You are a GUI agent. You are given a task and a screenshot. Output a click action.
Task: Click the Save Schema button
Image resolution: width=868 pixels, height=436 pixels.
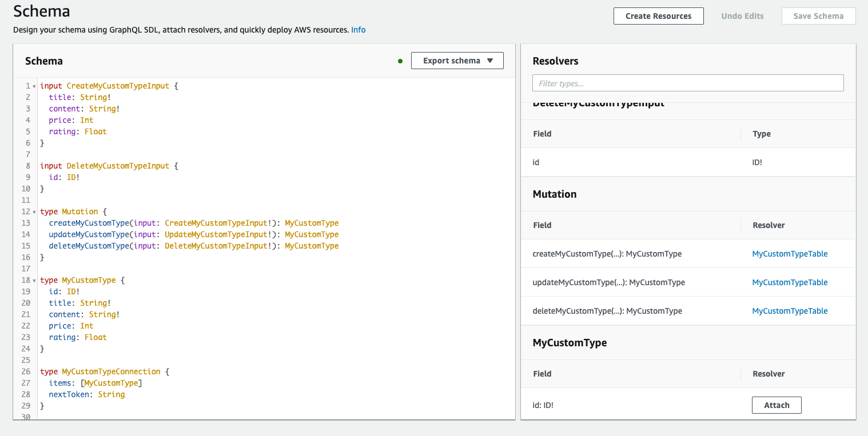point(818,16)
